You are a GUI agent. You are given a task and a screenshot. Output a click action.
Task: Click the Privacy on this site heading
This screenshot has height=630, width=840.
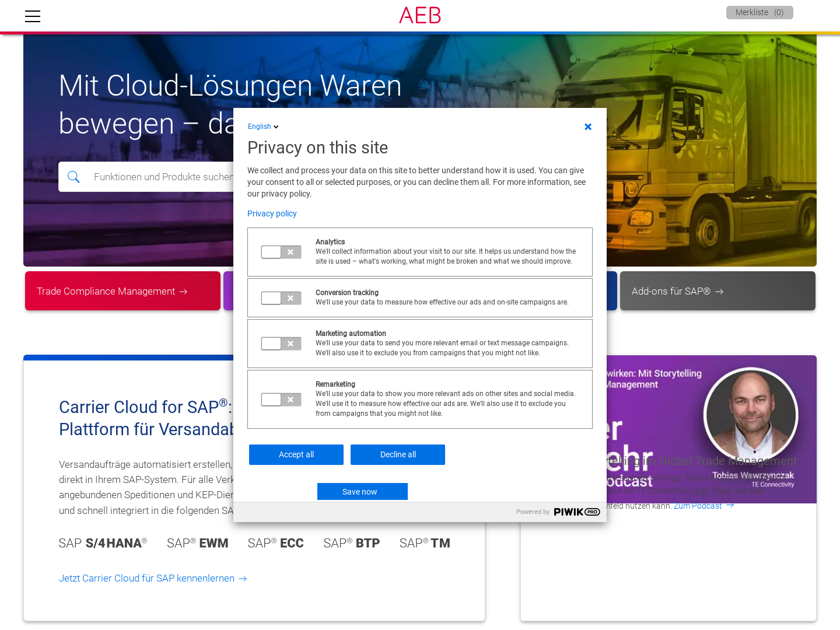pos(317,148)
